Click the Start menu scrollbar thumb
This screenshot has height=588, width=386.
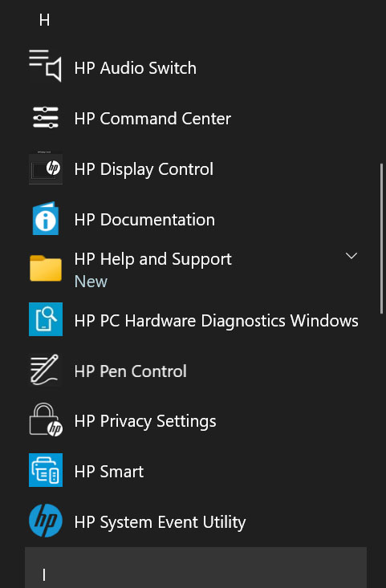pyautogui.click(x=381, y=238)
